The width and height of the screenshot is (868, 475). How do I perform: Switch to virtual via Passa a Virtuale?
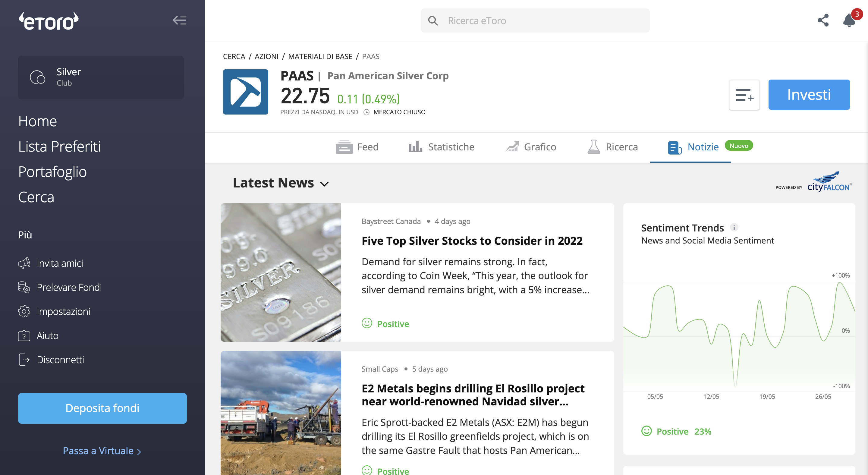(102, 450)
